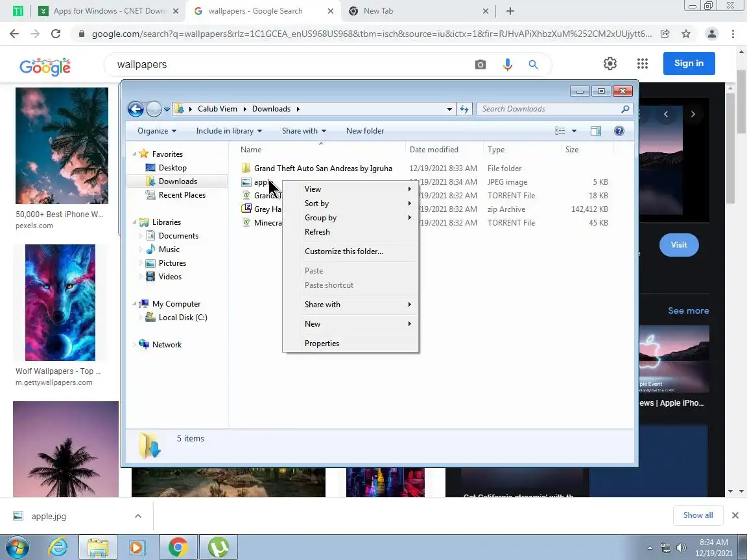
Task: Click the volume speaker tray icon
Action: pos(682,548)
